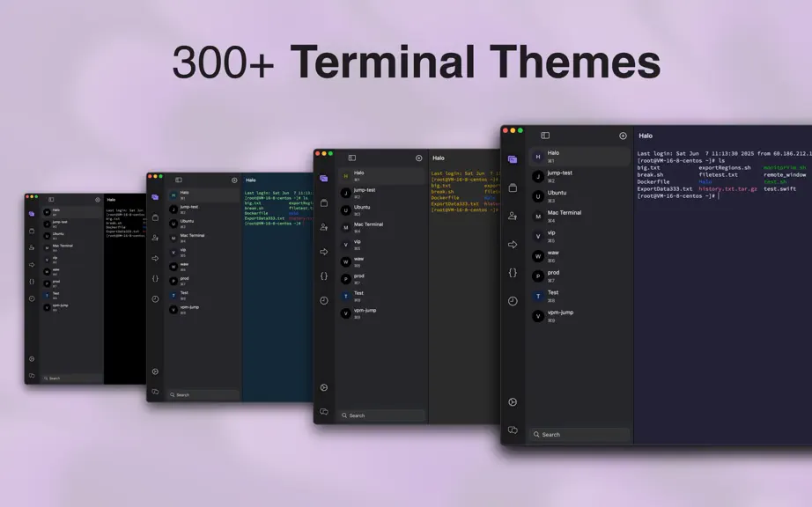Click the add host plus icon in the largest window

(x=623, y=136)
